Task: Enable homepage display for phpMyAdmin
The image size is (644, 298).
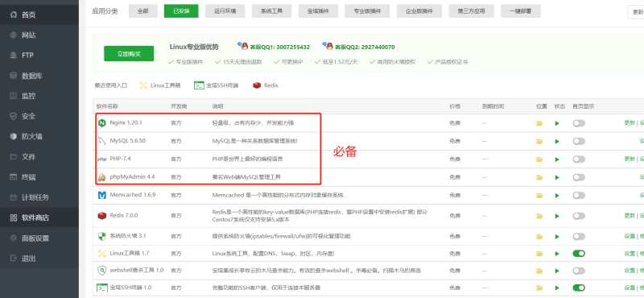Action: [x=579, y=177]
